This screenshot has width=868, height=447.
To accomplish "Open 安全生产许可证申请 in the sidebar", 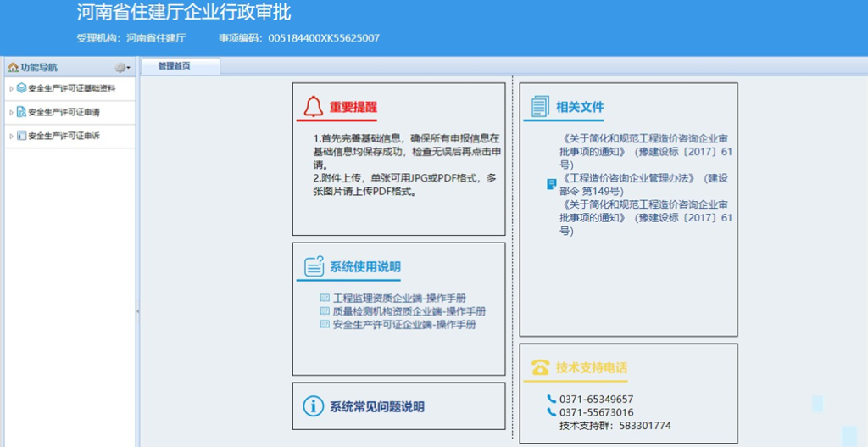I will point(64,113).
